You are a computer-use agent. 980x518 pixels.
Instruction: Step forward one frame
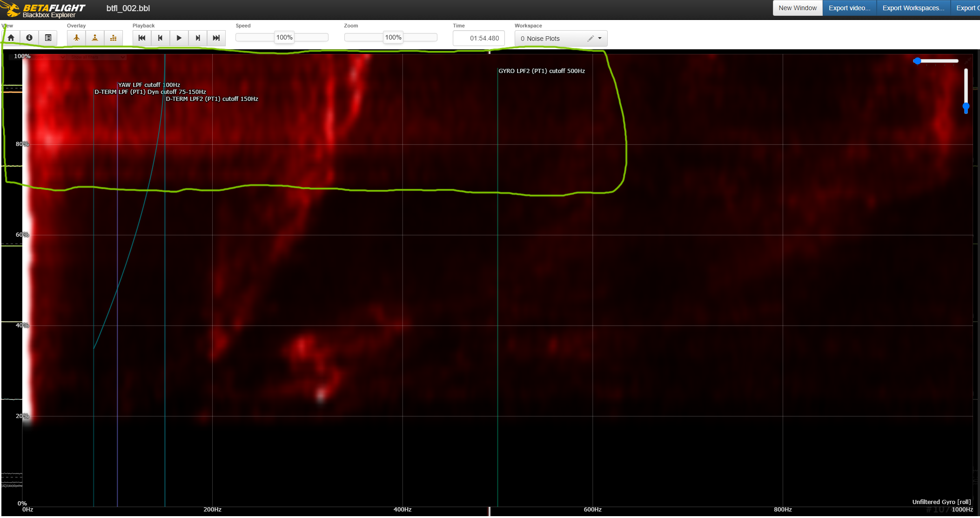[198, 38]
